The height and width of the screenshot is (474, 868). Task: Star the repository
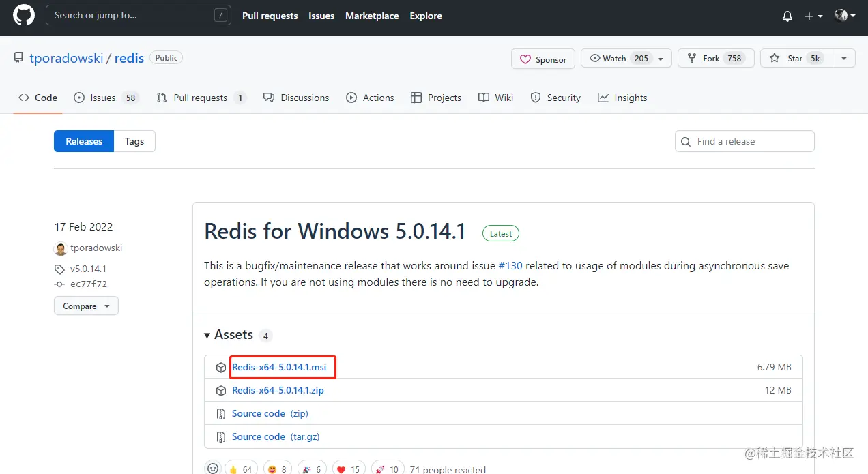tap(796, 58)
